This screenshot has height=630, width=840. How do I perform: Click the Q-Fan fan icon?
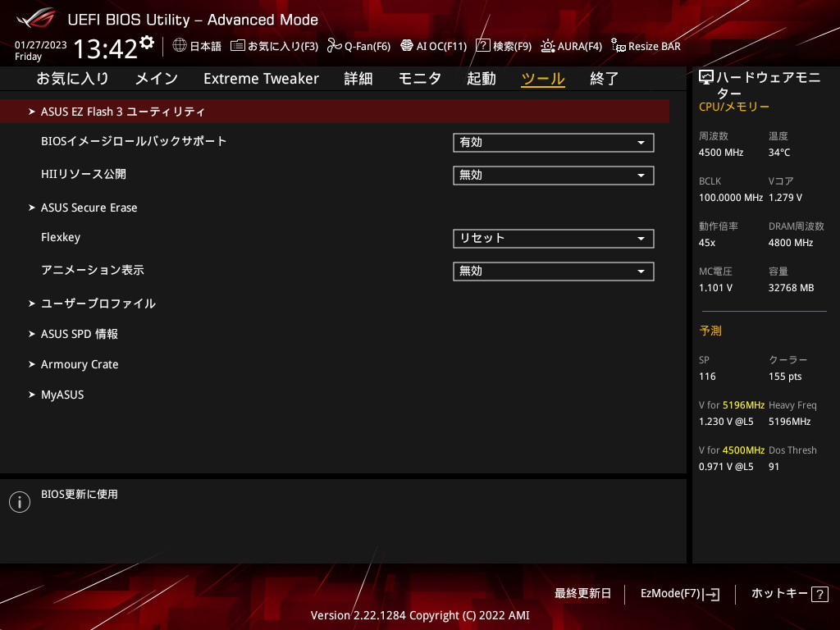pyautogui.click(x=335, y=46)
